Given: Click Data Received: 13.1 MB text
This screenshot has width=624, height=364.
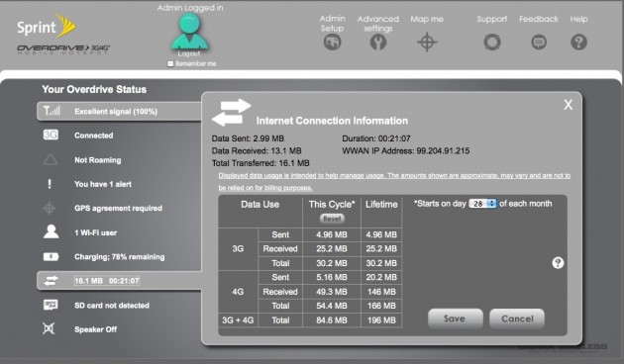Looking at the screenshot, I should pyautogui.click(x=257, y=151).
